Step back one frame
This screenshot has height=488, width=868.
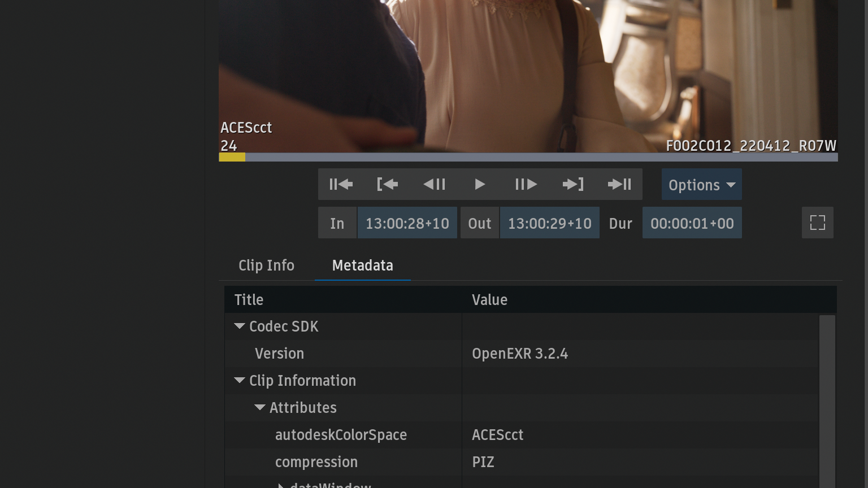(434, 184)
